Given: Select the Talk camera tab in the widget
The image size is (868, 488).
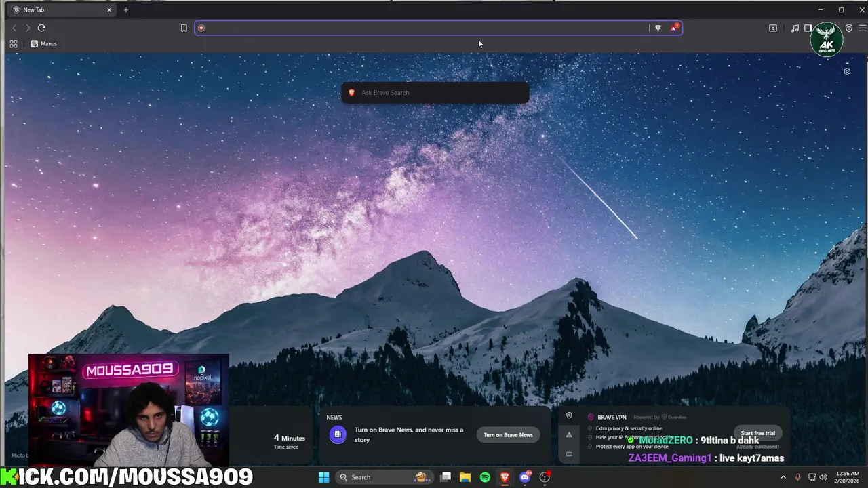Looking at the screenshot, I should click(569, 453).
